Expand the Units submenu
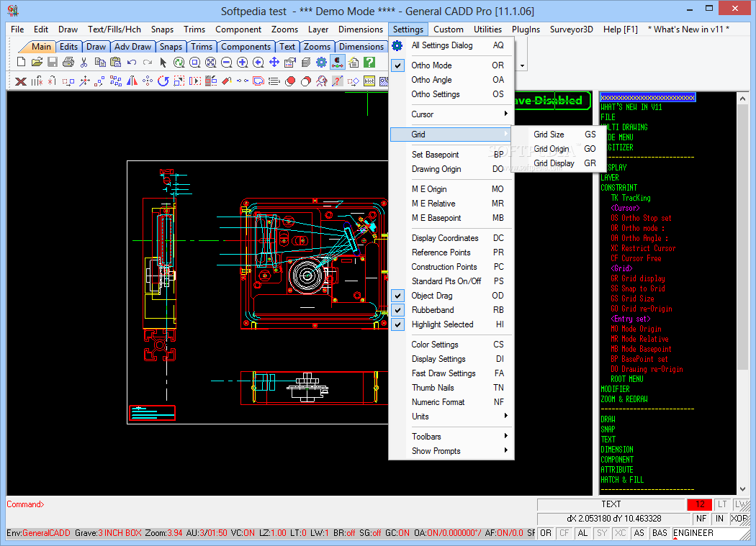 (x=451, y=417)
